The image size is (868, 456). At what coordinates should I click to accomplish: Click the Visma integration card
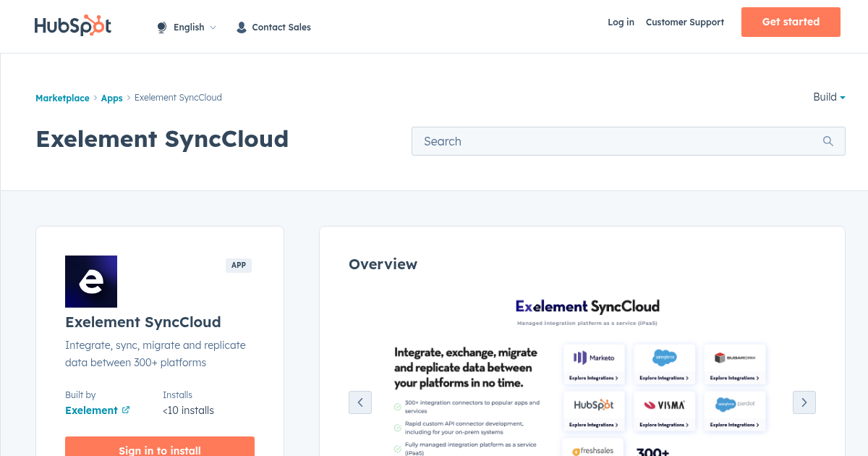point(664,411)
